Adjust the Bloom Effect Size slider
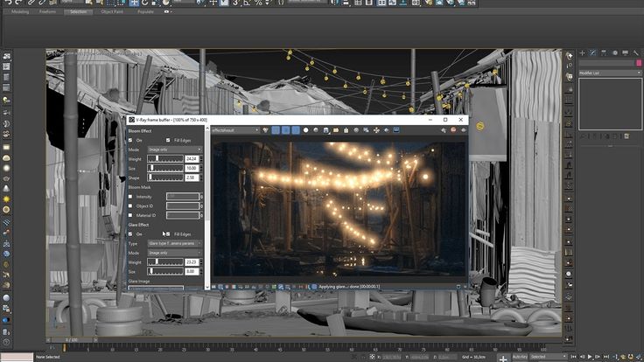The width and height of the screenshot is (644, 362). point(165,168)
